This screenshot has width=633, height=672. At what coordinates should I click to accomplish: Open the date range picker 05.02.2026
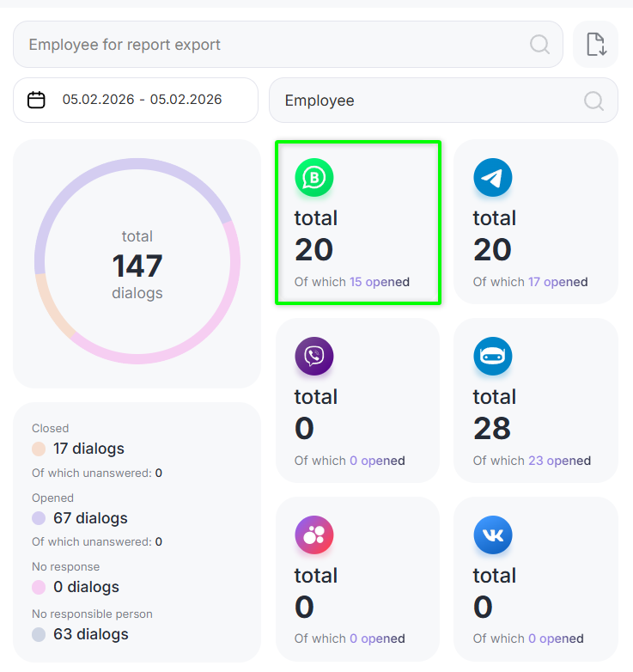[x=142, y=100]
